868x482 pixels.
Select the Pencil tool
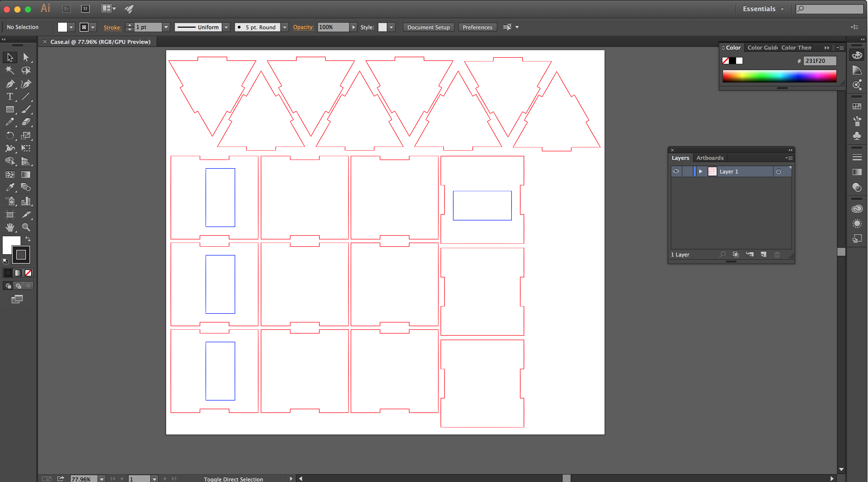point(10,122)
